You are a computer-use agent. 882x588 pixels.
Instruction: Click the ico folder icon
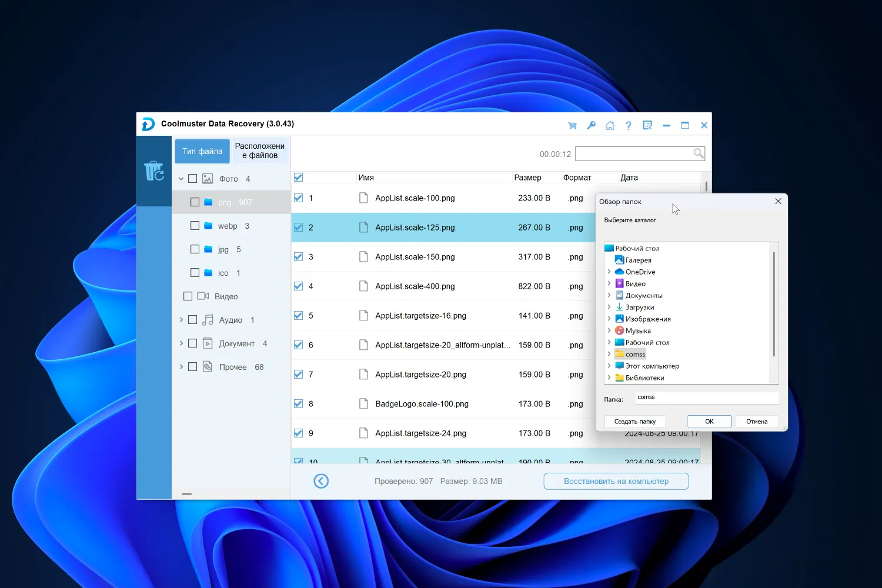[208, 273]
